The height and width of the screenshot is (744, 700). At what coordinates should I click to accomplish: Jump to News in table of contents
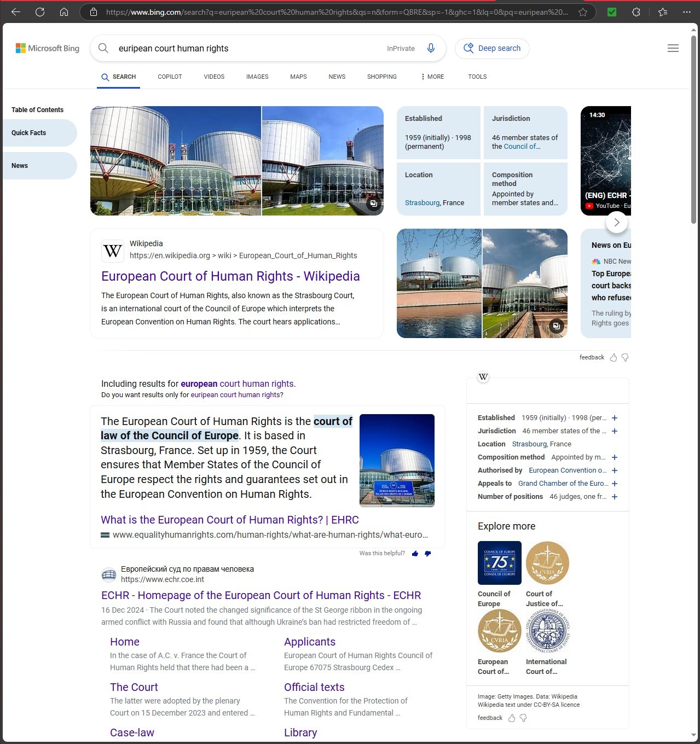39,166
